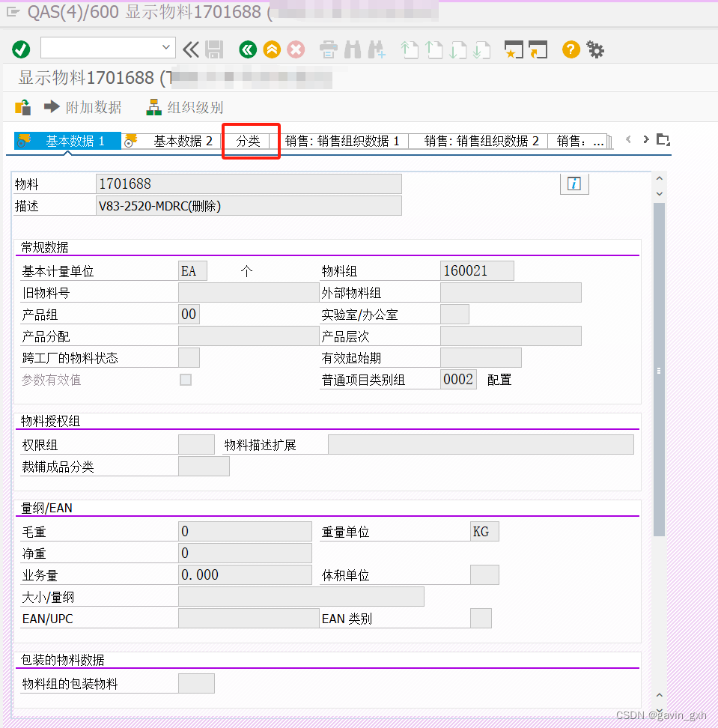The width and height of the screenshot is (718, 728).
Task: Click the 配置 link beside 普通项目类别组
Action: pos(499,380)
